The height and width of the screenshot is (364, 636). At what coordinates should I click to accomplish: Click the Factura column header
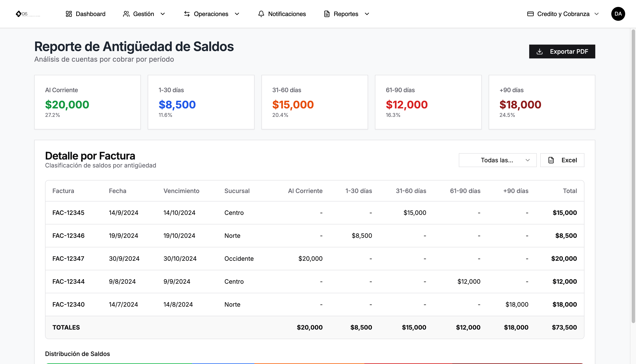click(x=63, y=191)
